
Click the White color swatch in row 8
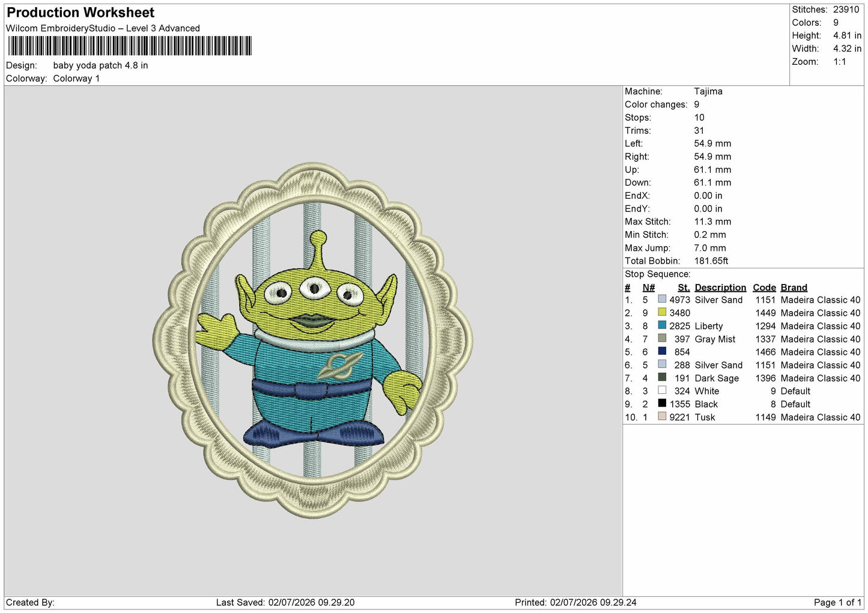point(662,390)
